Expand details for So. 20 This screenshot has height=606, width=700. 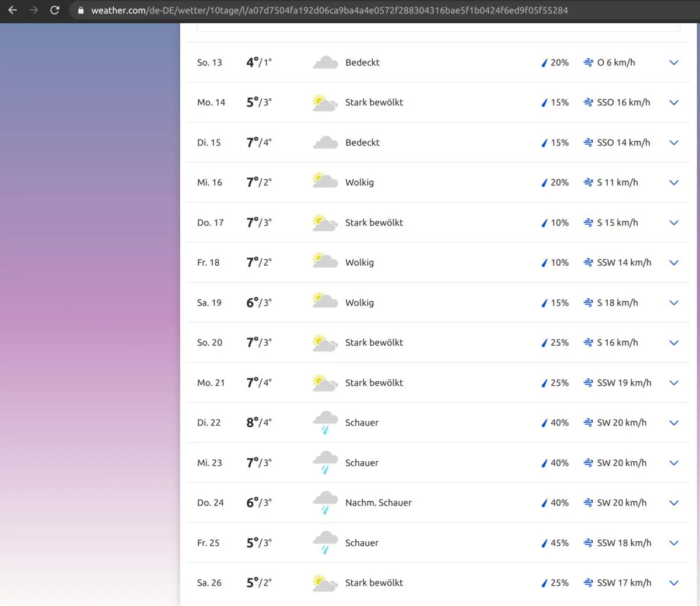[x=674, y=343]
